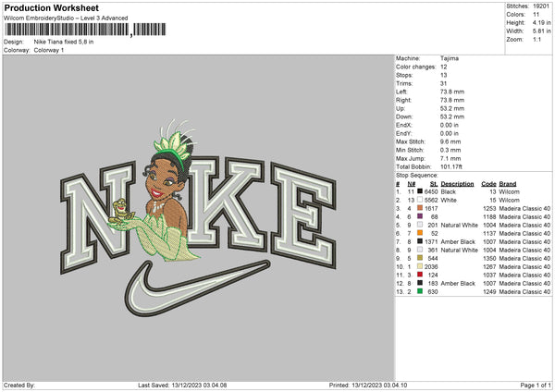
Task: Click the letter N of the NIKE design
Action: pos(96,215)
